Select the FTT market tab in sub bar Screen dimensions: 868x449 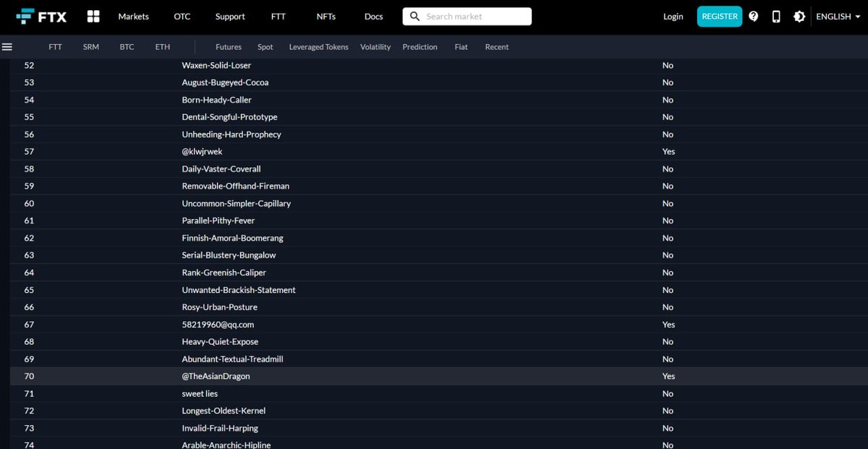(56, 47)
